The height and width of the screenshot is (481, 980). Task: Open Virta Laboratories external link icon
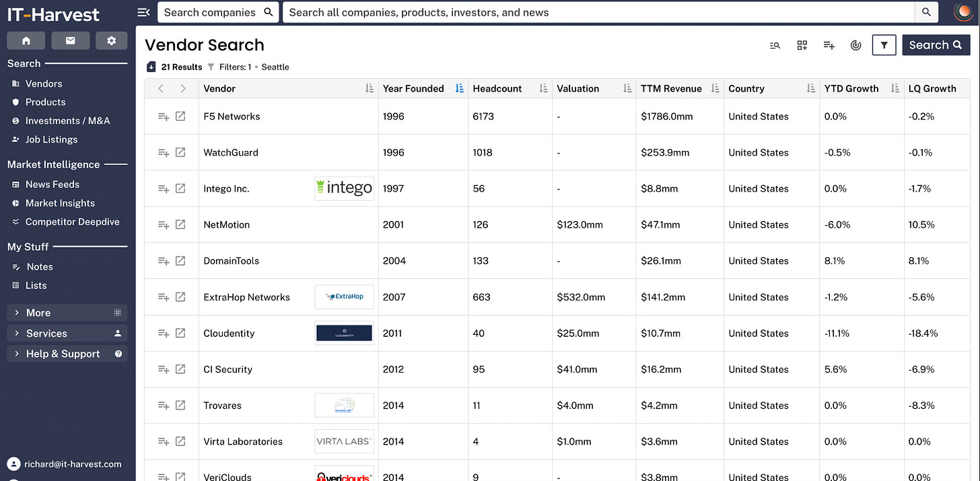pos(180,441)
